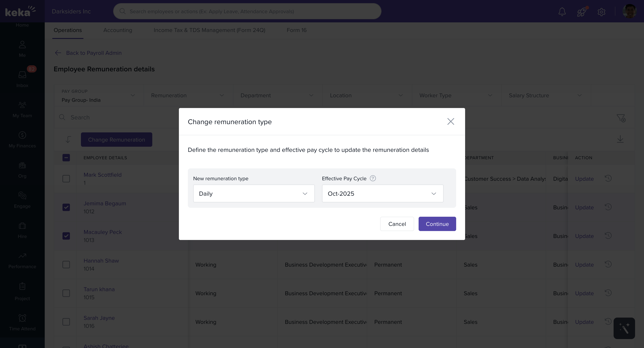The image size is (644, 348).
Task: Click the rocket icon in header
Action: pos(581,11)
